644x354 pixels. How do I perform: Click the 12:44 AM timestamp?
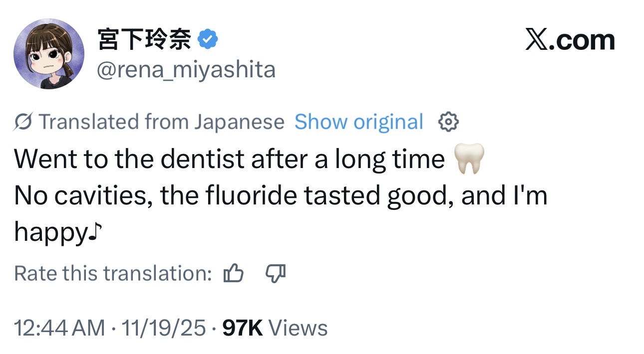[x=59, y=328]
